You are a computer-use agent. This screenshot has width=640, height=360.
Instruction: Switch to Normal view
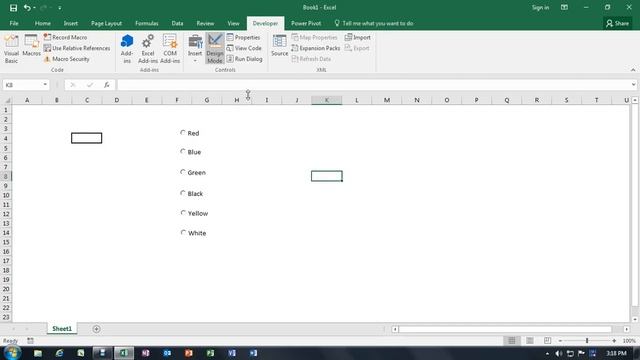[511, 340]
